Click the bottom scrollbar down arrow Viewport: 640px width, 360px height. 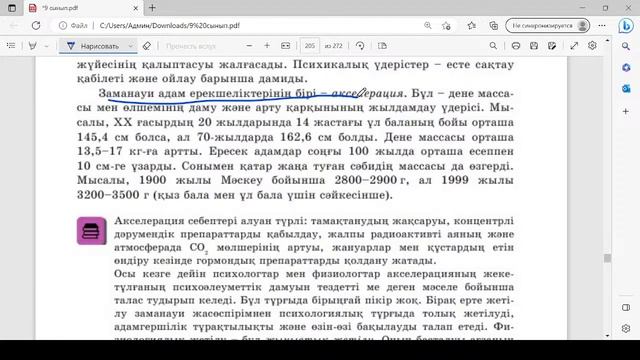tap(607, 336)
